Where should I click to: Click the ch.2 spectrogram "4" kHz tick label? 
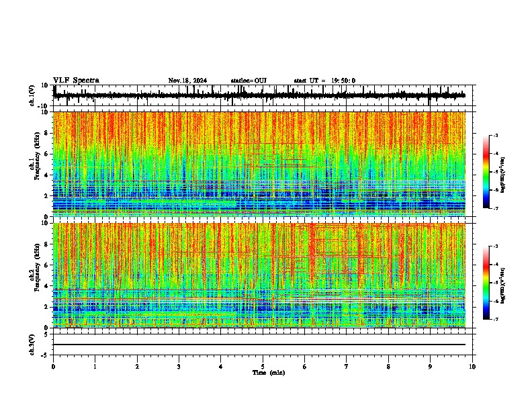click(47, 286)
